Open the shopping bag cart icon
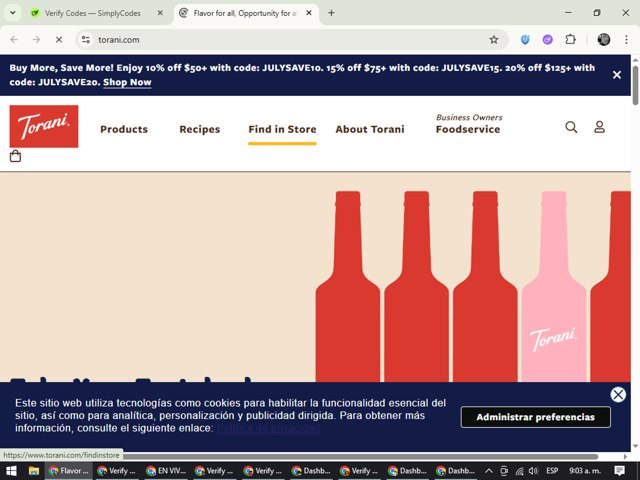 [15, 156]
